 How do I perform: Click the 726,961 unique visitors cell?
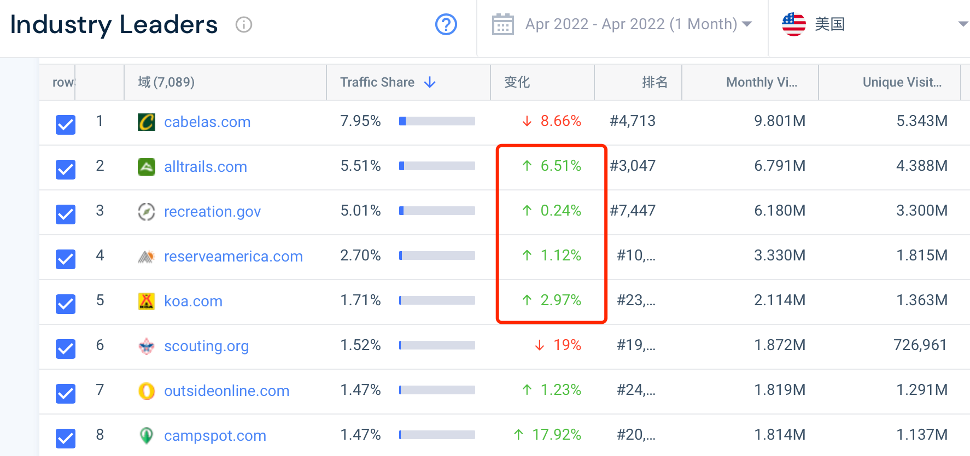[921, 345]
